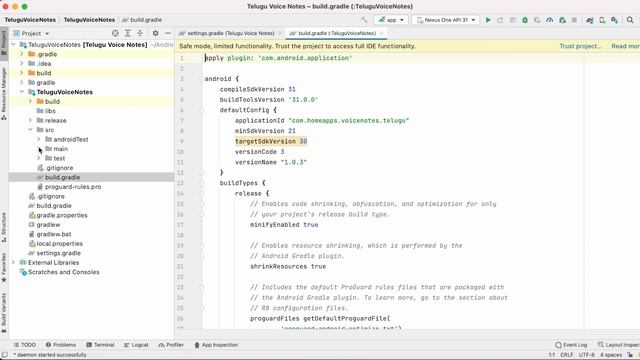Collapse the TeluguVoiceNotes root project node
The width and height of the screenshot is (640, 360).
tap(13, 44)
